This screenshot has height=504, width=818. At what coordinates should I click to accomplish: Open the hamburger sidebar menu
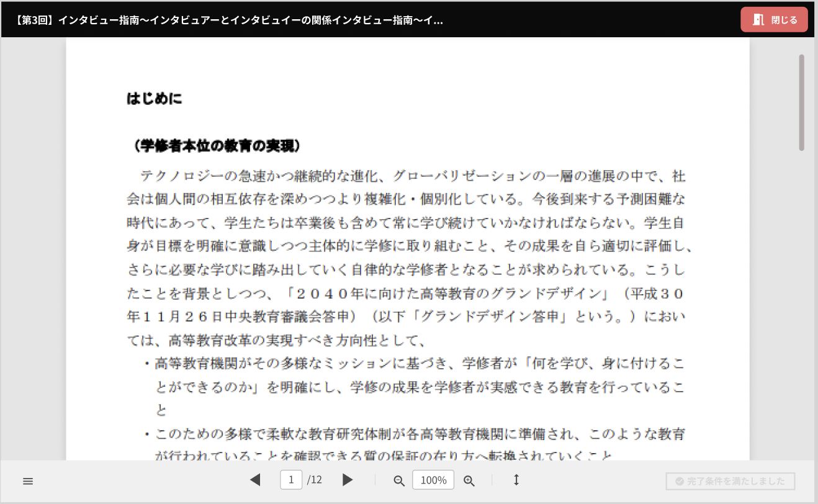[28, 481]
